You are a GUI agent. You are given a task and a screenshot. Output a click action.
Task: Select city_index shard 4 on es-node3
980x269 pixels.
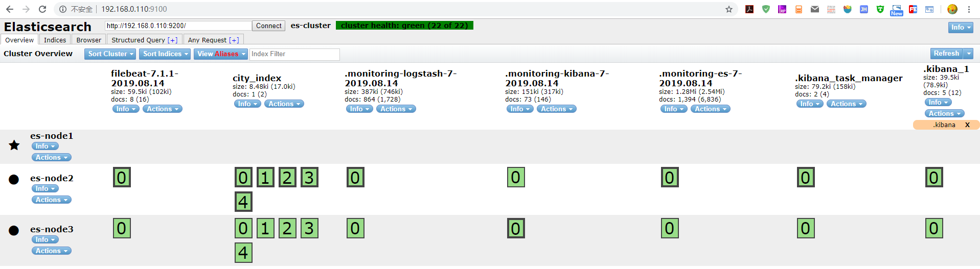click(243, 253)
